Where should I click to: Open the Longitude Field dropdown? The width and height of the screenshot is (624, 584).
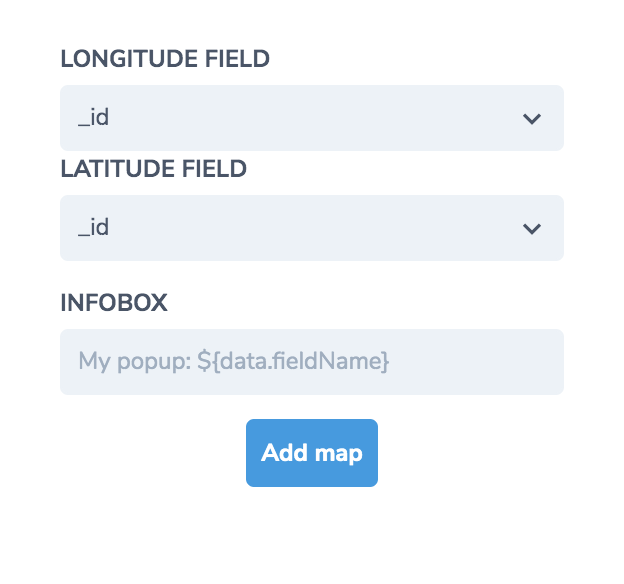point(311,118)
